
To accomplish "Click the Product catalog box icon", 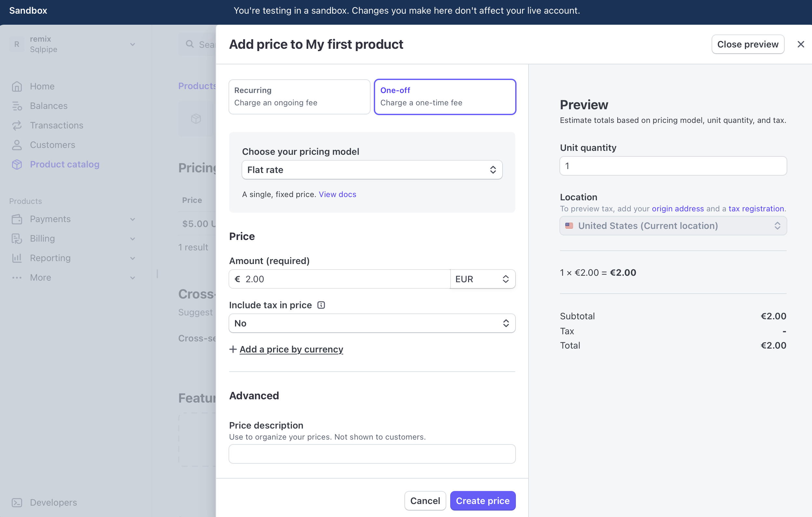I will click(17, 165).
